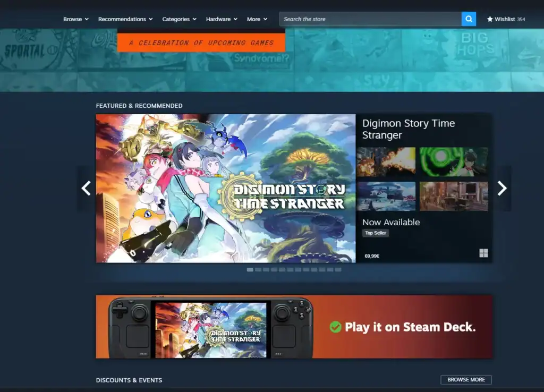Image resolution: width=544 pixels, height=392 pixels.
Task: Click the blue search magnifier icon
Action: click(x=469, y=19)
